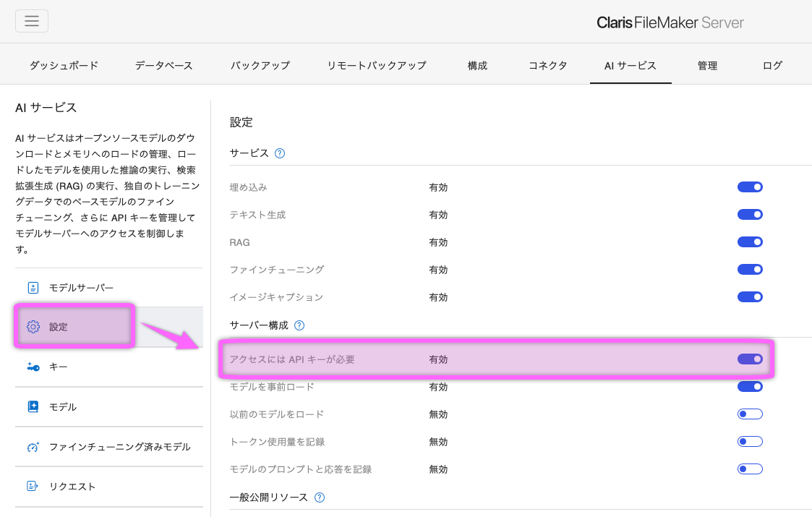Go to the ダッシュボード tab
The image size is (812, 517).
pos(64,66)
